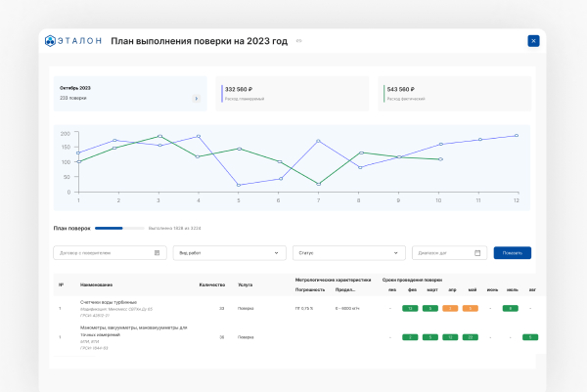Click green line low point at month 7

[x=319, y=184]
